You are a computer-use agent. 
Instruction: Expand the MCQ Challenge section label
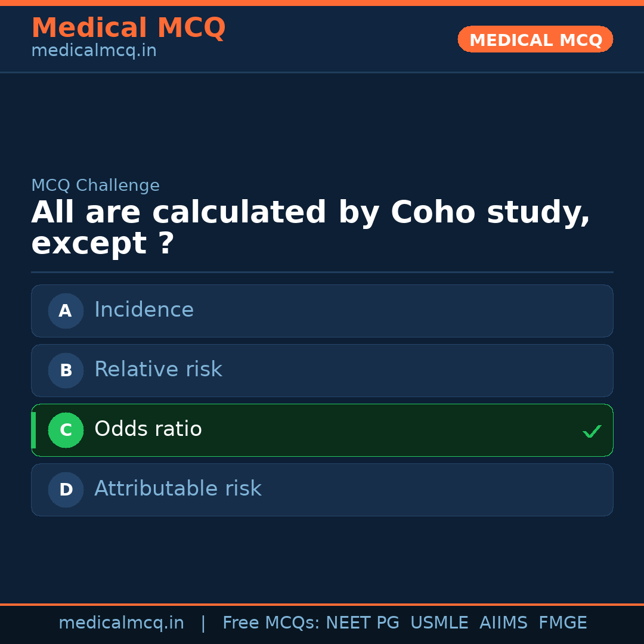pos(95,185)
